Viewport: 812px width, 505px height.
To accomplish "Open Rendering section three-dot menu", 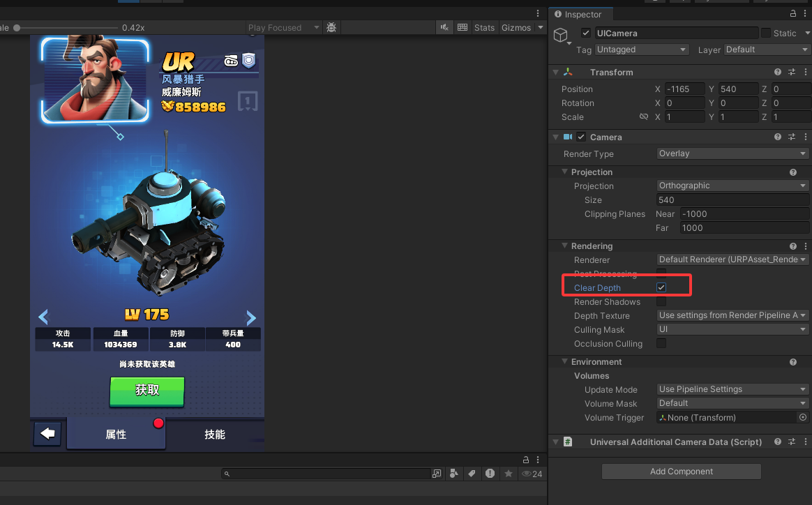I will (x=805, y=246).
